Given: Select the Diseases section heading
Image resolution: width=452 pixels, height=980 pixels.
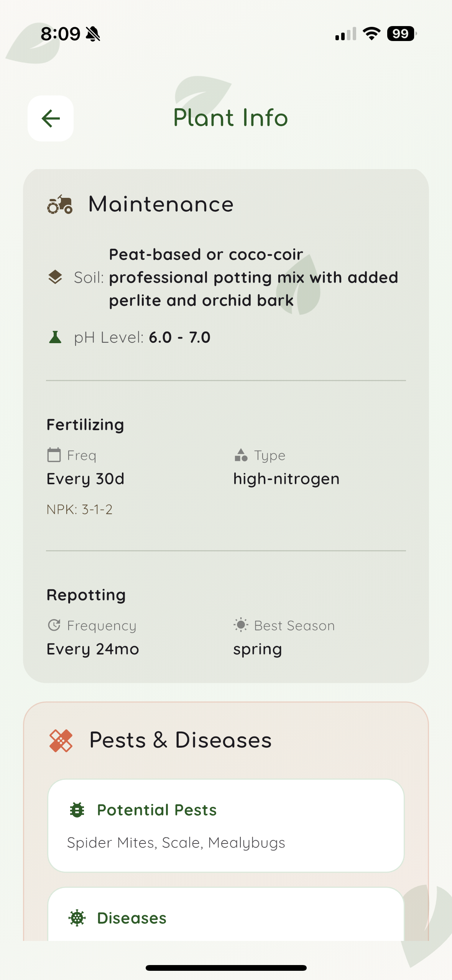Looking at the screenshot, I should 131,918.
